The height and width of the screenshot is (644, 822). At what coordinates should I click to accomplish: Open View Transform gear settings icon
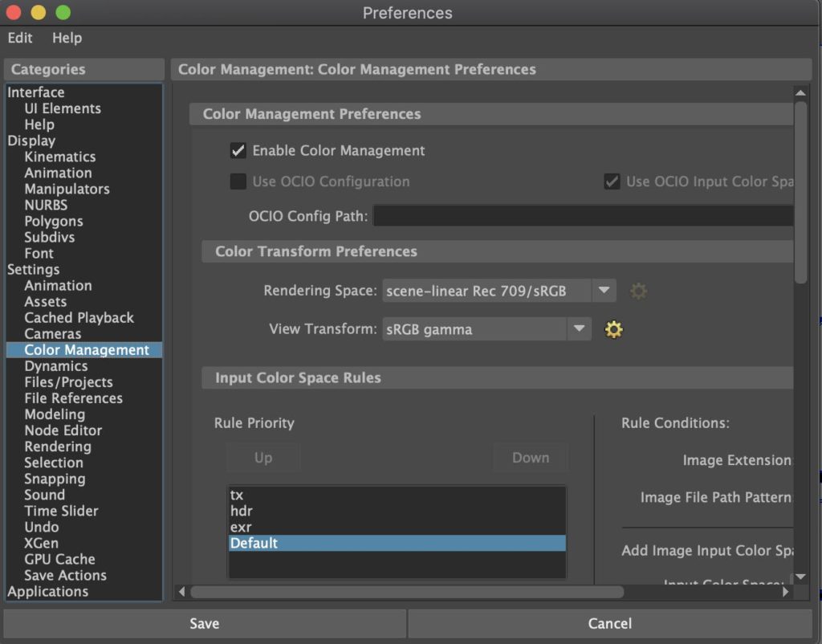pos(613,329)
